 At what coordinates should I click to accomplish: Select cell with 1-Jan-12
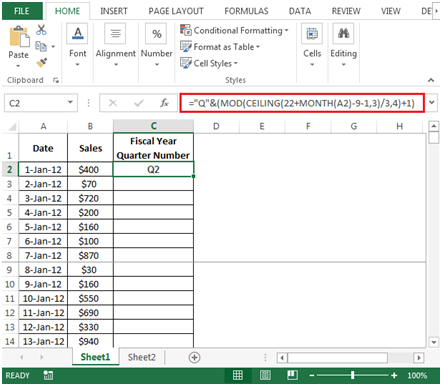coord(43,170)
